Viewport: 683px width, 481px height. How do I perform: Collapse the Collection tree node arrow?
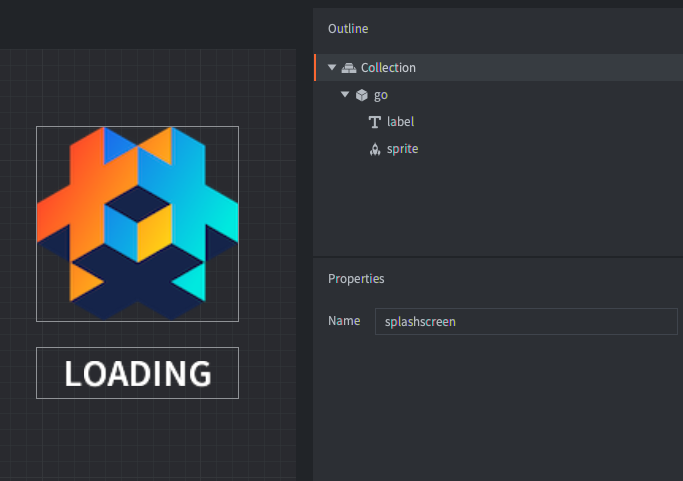pyautogui.click(x=332, y=68)
